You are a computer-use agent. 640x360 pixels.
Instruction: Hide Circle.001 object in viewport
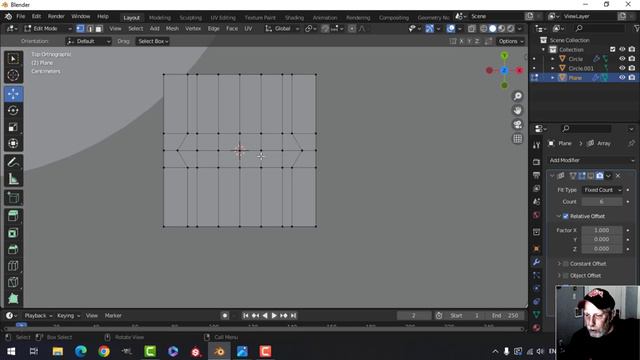pyautogui.click(x=622, y=68)
